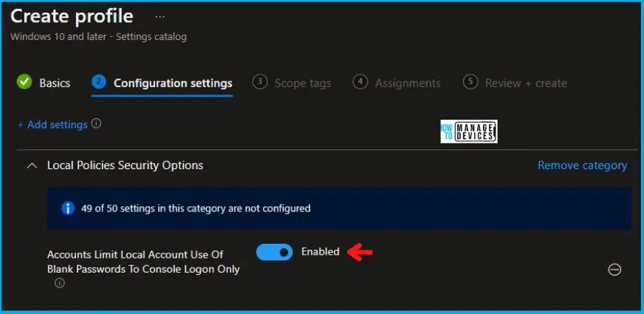The height and width of the screenshot is (314, 644).
Task: Click the minus icon to remove the setting
Action: (614, 270)
